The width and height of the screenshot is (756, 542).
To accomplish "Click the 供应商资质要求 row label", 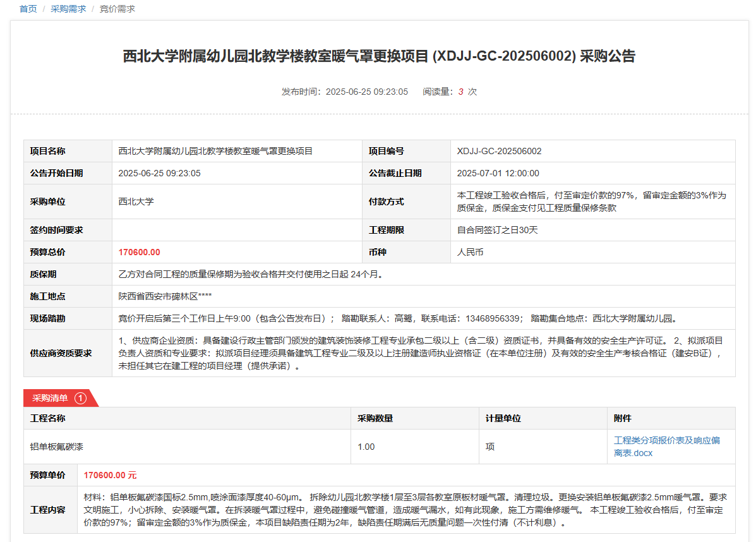I will pyautogui.click(x=61, y=353).
